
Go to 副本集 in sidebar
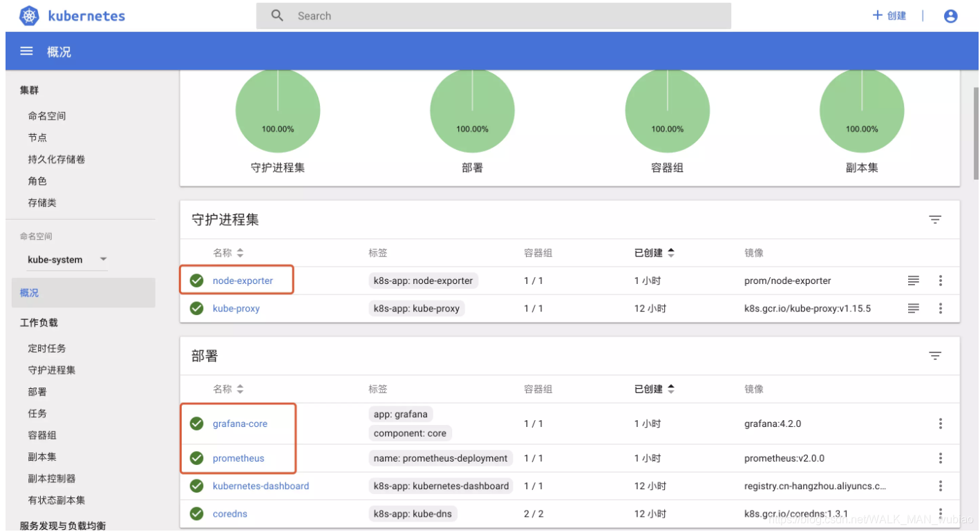point(42,457)
